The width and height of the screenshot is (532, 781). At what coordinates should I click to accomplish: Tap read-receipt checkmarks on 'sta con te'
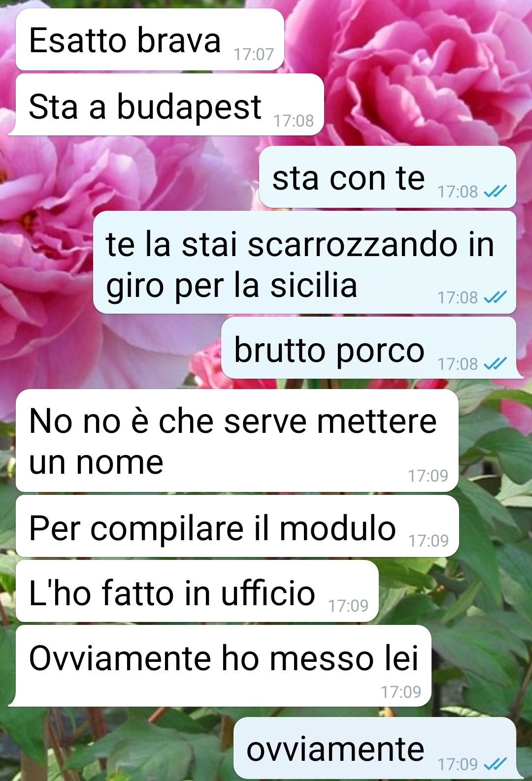click(x=495, y=191)
